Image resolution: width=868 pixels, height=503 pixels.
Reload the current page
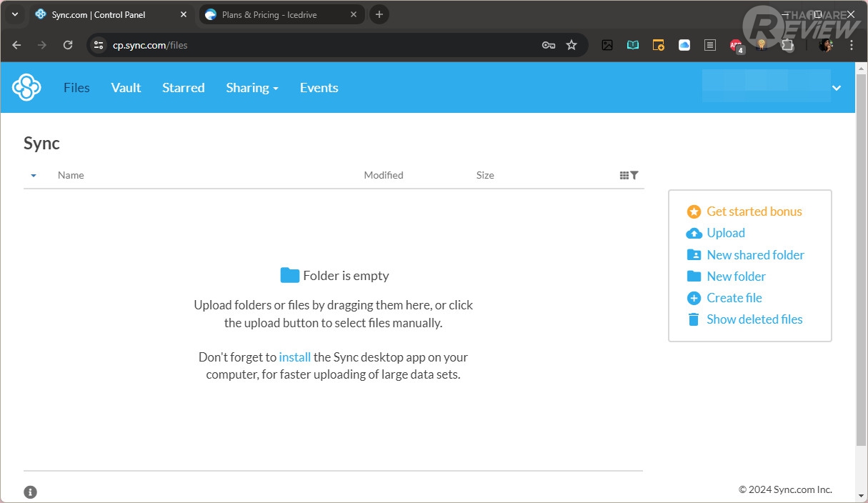68,45
